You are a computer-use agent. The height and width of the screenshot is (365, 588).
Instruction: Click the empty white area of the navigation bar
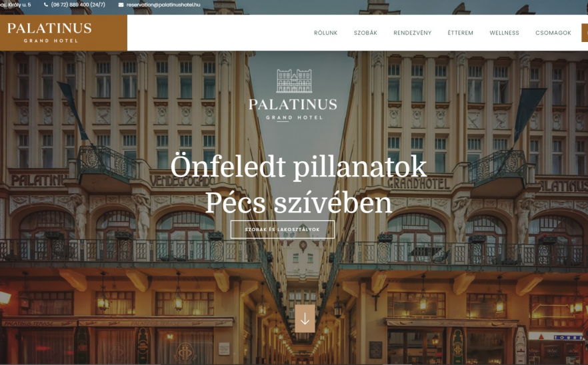[217, 33]
